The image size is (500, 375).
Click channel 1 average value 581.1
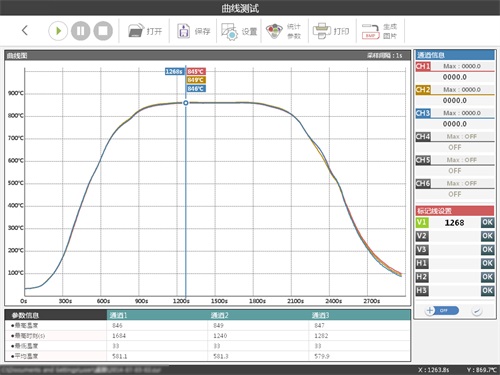tap(120, 356)
